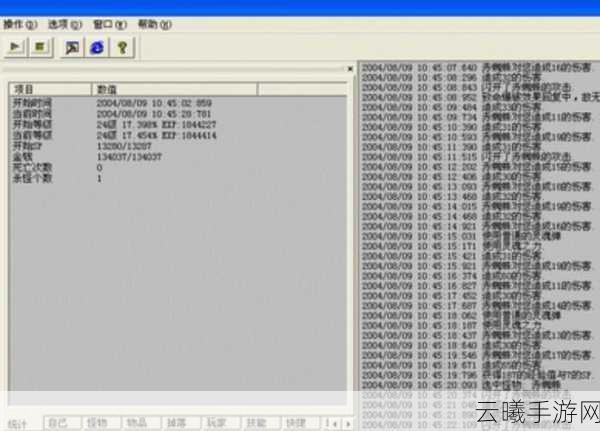
Task: Close the statistics panel with the small x
Action: pyautogui.click(x=350, y=69)
